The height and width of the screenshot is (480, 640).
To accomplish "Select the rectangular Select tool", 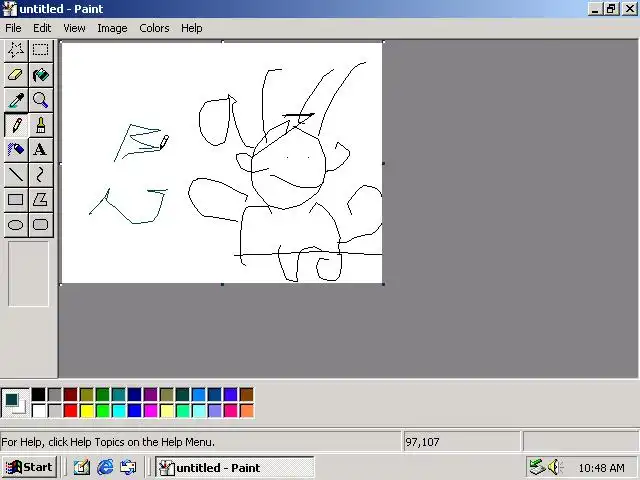I will (x=40, y=50).
